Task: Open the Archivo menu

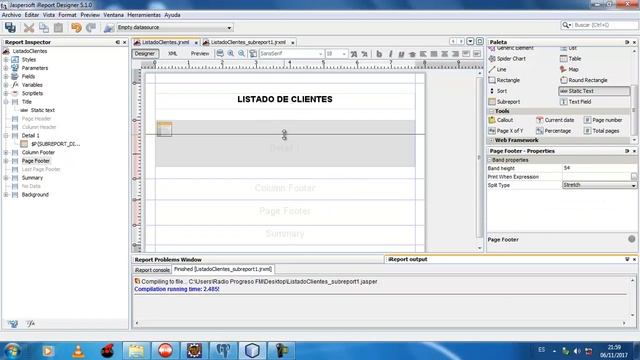Action: pos(11,15)
